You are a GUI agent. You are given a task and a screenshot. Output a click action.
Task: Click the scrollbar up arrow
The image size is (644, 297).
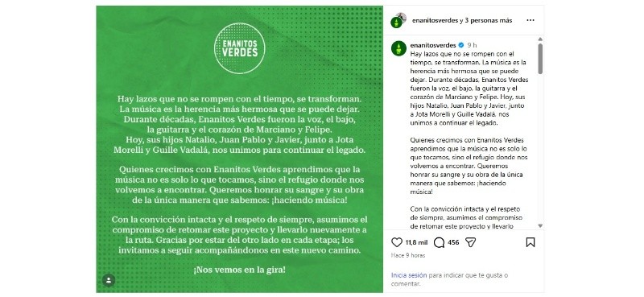(x=540, y=39)
